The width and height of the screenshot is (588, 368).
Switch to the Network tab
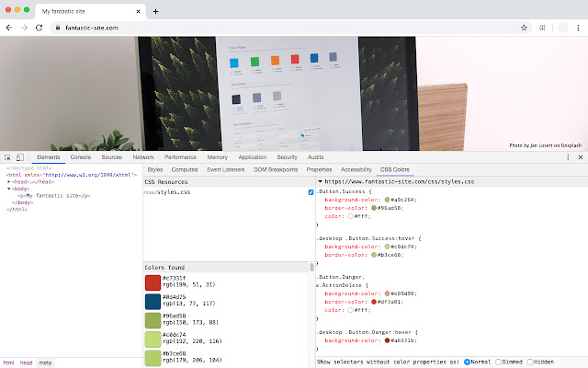143,157
